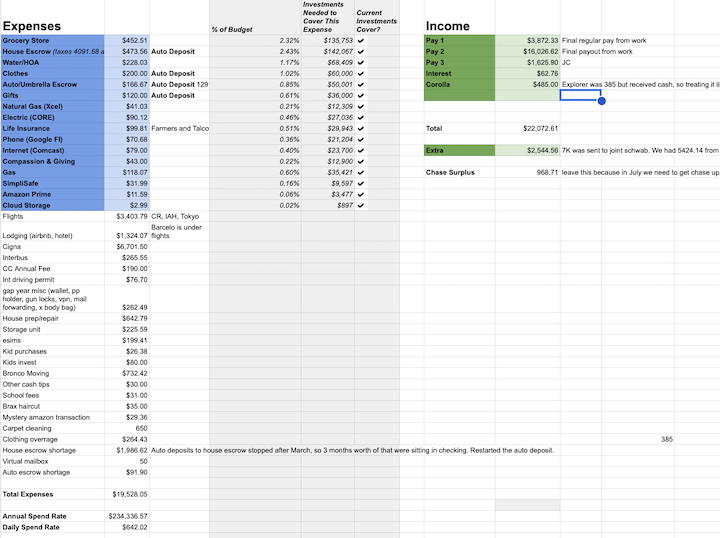Click the $19,528.05 total expenses value
The image size is (720, 538).
(x=127, y=494)
